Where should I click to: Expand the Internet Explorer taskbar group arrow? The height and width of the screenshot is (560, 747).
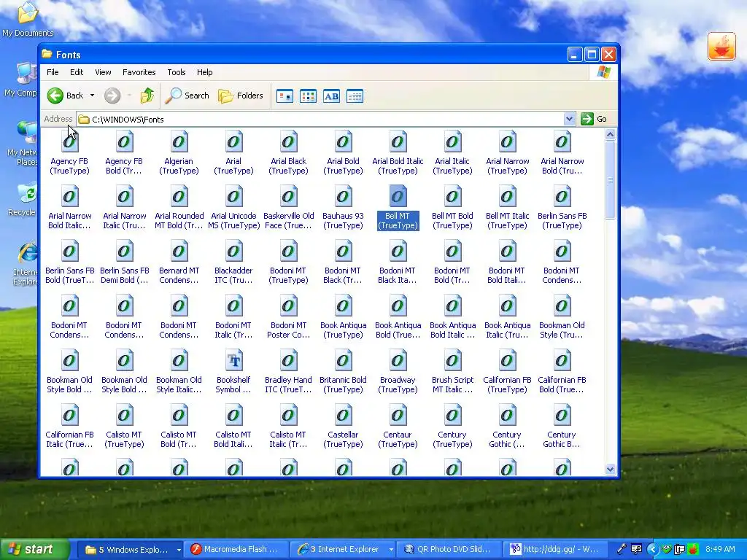click(391, 550)
